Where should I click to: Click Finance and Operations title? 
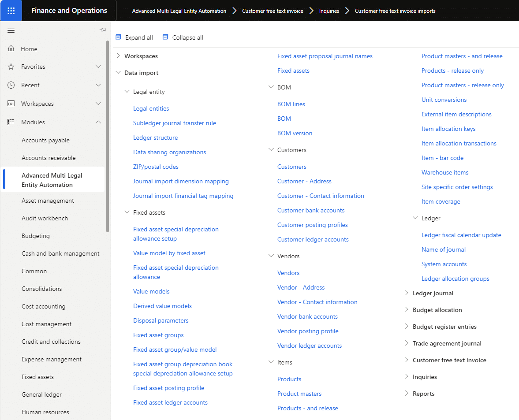click(69, 11)
